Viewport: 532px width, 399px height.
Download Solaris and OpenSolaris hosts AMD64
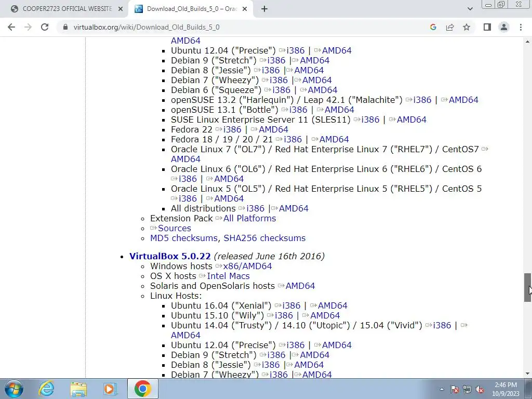[300, 286]
